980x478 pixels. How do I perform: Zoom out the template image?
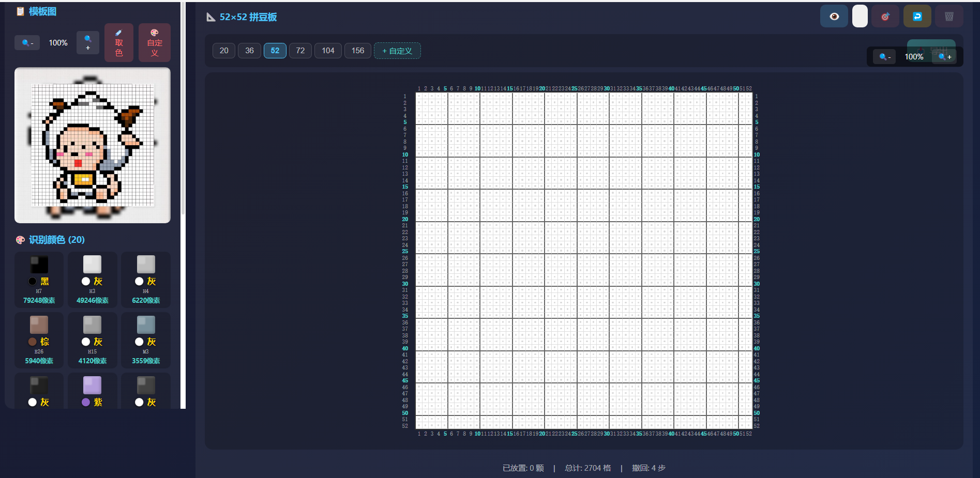click(27, 43)
